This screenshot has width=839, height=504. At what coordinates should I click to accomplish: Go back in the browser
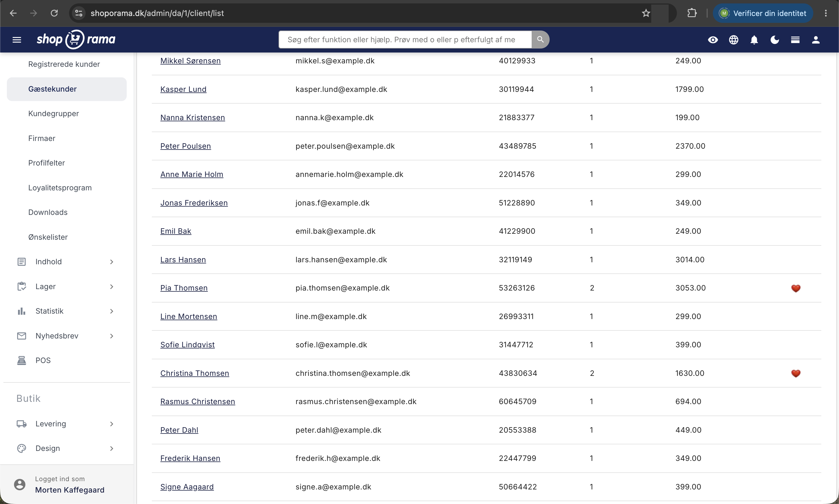pos(13,13)
